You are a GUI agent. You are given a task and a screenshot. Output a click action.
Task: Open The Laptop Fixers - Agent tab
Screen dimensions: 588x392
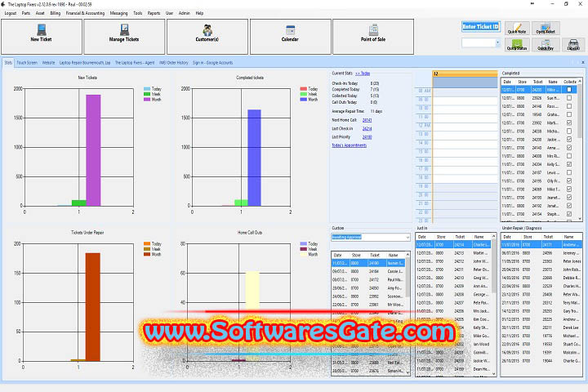135,63
